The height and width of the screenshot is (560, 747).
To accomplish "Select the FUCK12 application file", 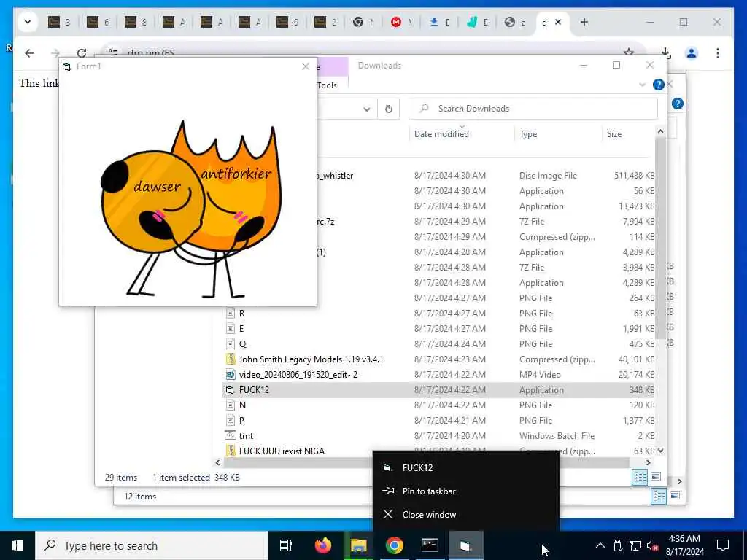I will click(438, 390).
